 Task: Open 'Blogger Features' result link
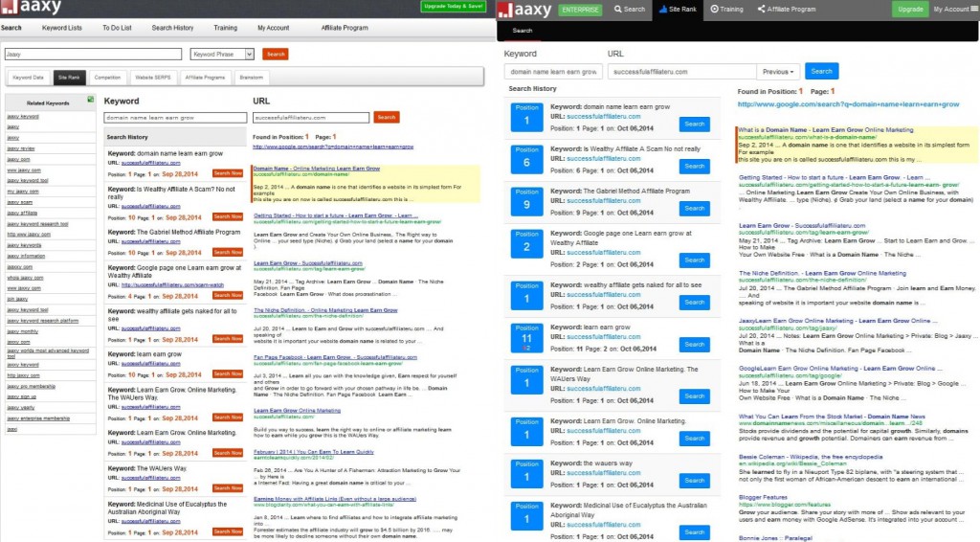point(763,498)
